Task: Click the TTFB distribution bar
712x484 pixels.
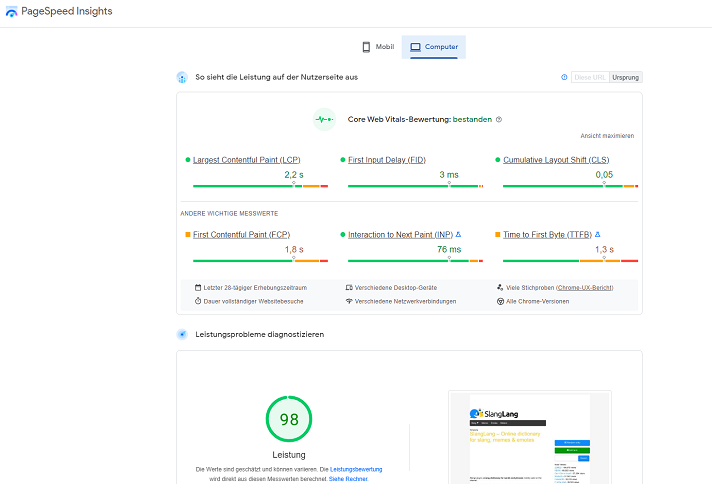Action: [x=570, y=261]
